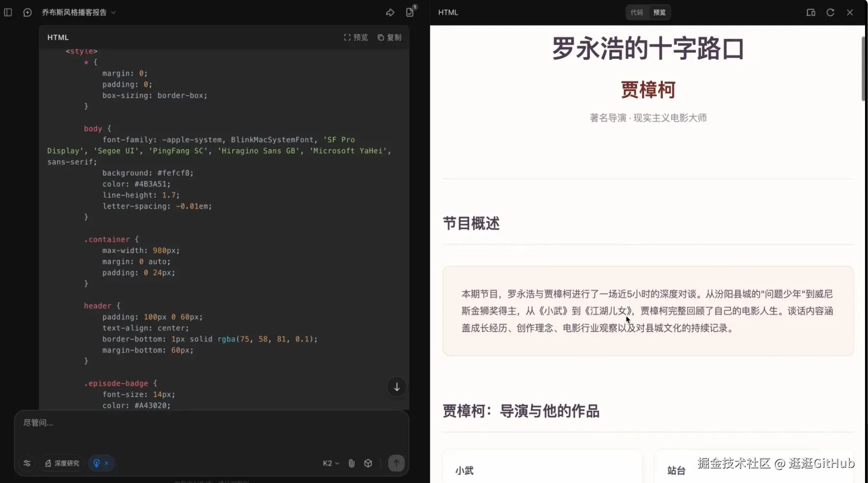Viewport: 868px width, 483px height.
Task: Send the message with the up-arrow button
Action: pyautogui.click(x=396, y=463)
